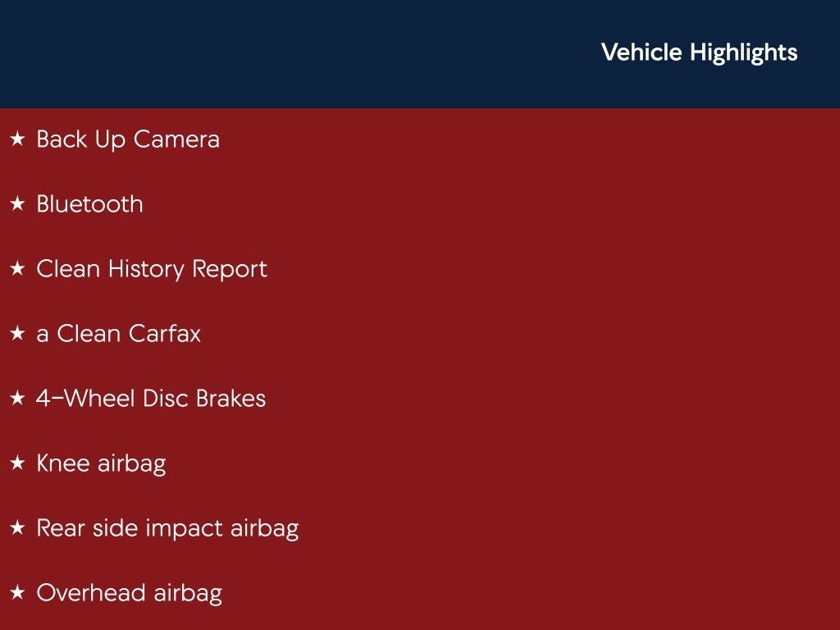Select the Rear side impact airbag entry

click(167, 528)
